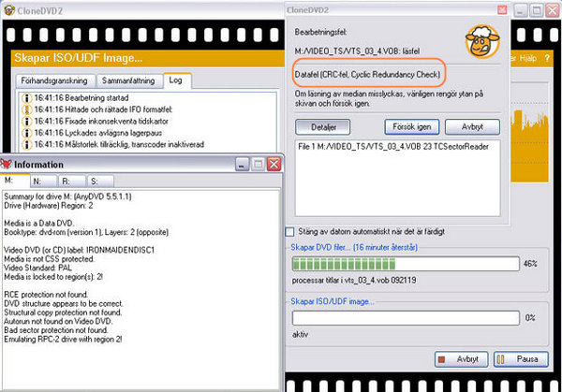Click the AnyDVD fox icon in Information window
The image size is (562, 392).
pos(7,164)
